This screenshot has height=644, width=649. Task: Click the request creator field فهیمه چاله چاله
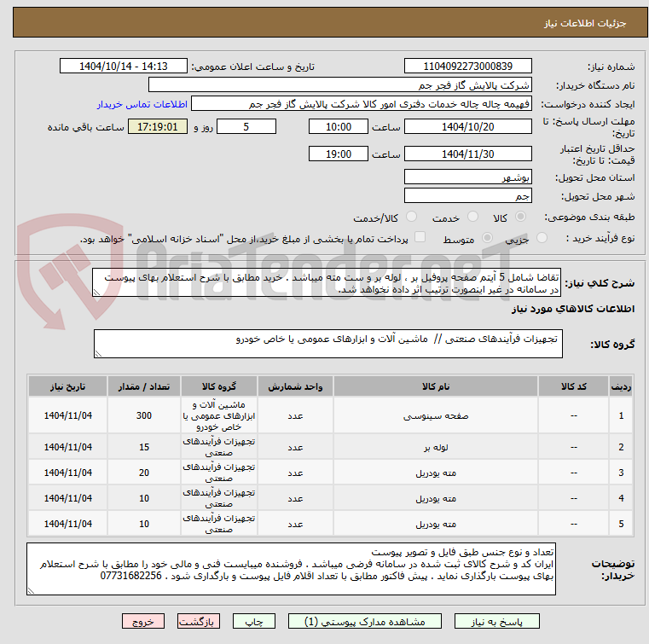361,104
